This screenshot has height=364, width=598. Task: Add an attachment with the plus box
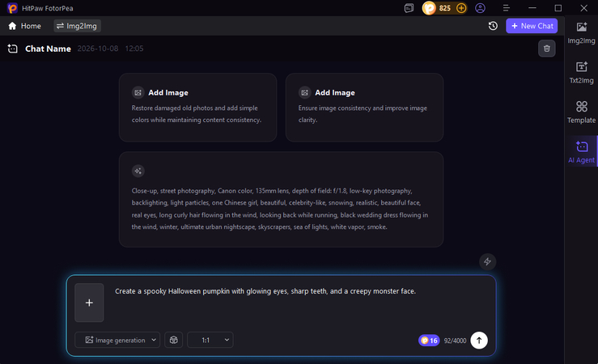pyautogui.click(x=89, y=303)
